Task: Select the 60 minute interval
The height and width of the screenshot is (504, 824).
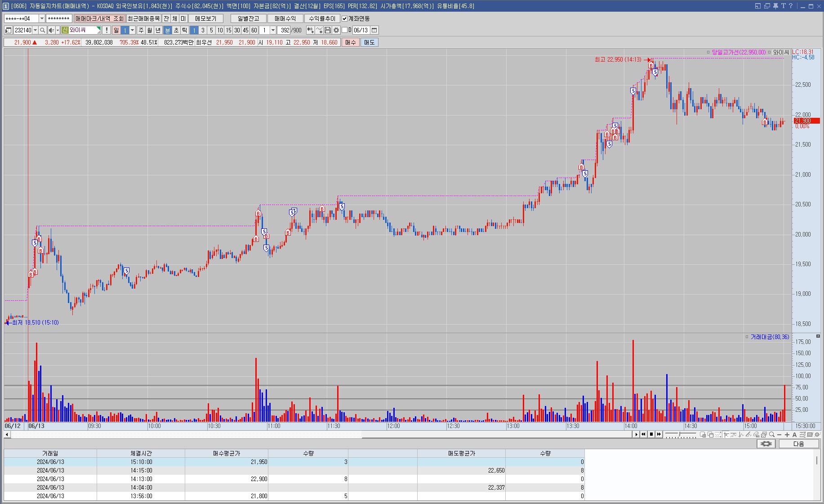Action: (254, 30)
